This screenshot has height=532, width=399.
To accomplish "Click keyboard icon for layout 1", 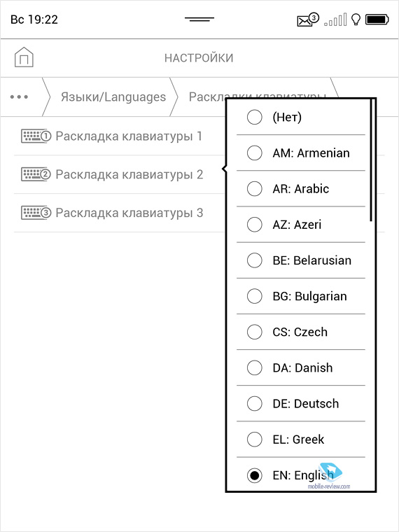I will (x=36, y=136).
